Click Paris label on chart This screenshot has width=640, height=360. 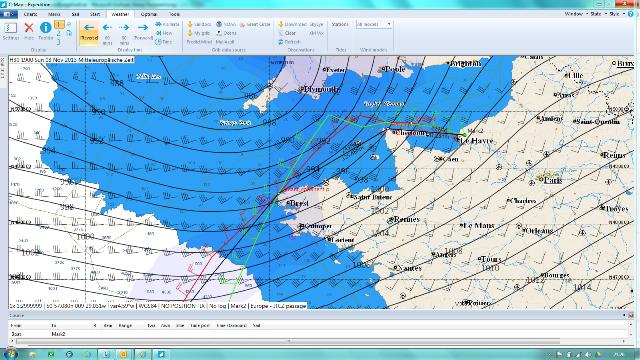(x=553, y=180)
